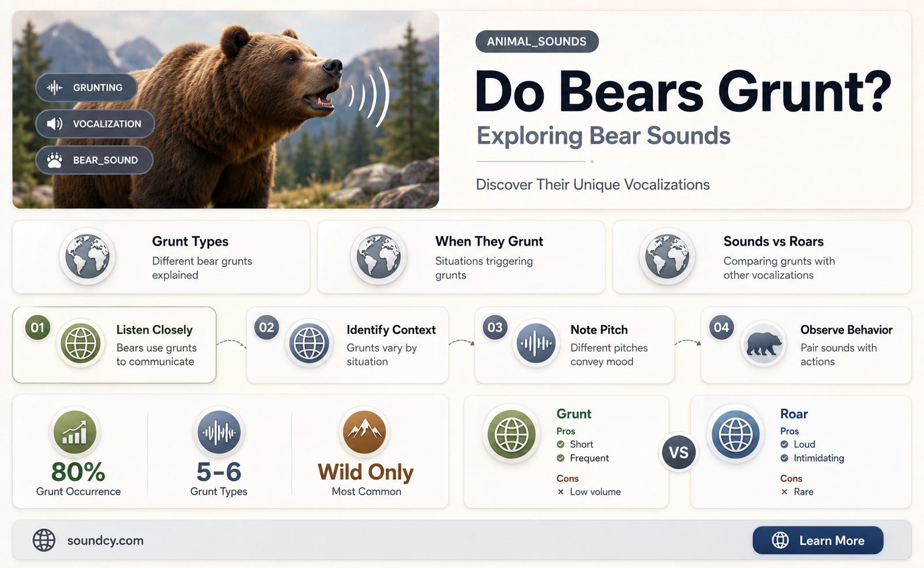Click the mountain icon above Wild Only

[x=364, y=432]
